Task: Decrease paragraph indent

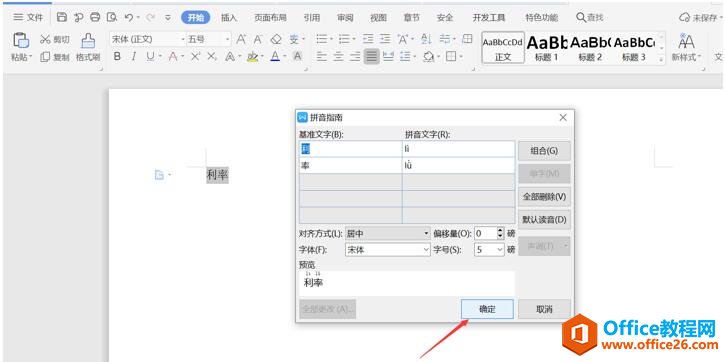Action: point(368,39)
